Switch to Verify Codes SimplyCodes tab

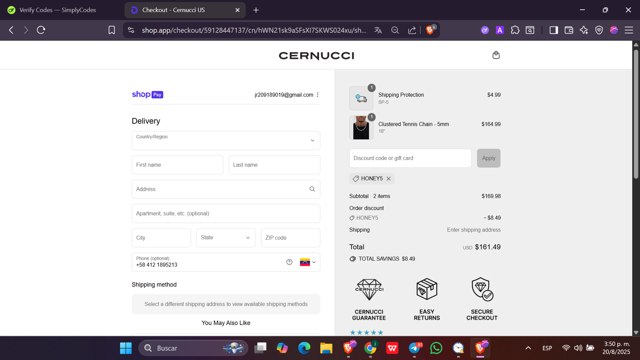click(57, 10)
